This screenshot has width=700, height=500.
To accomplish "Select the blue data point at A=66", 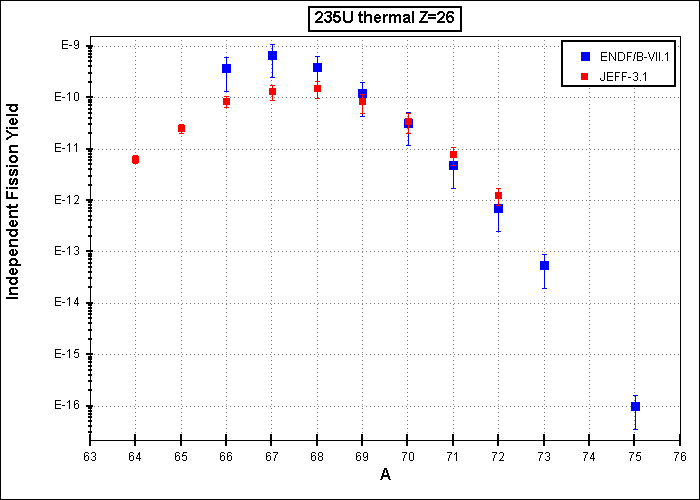I will (x=226, y=68).
